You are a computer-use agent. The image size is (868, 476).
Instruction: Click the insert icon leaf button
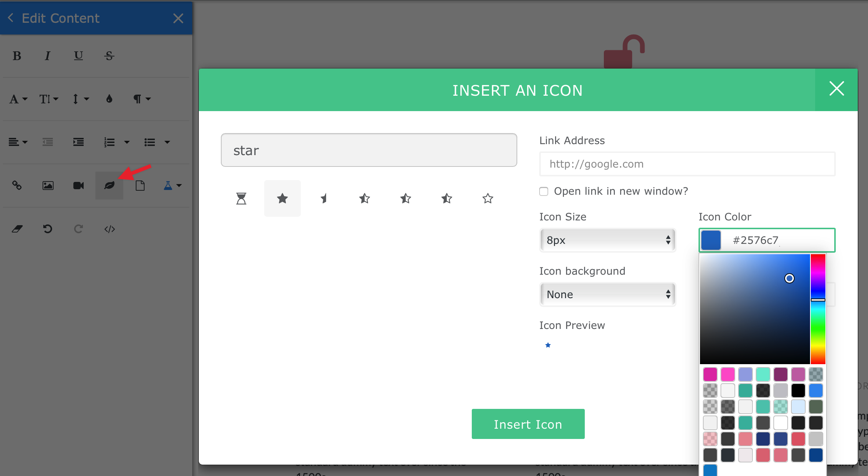click(x=109, y=186)
